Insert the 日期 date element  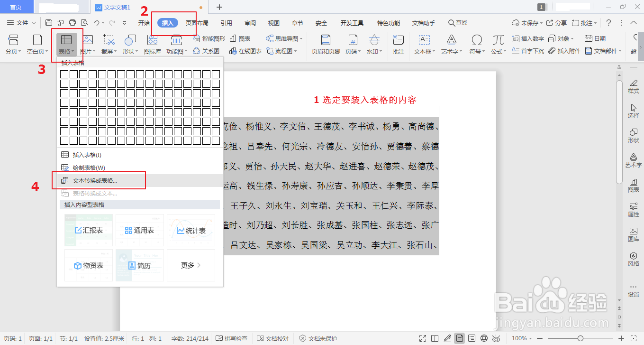coord(596,38)
